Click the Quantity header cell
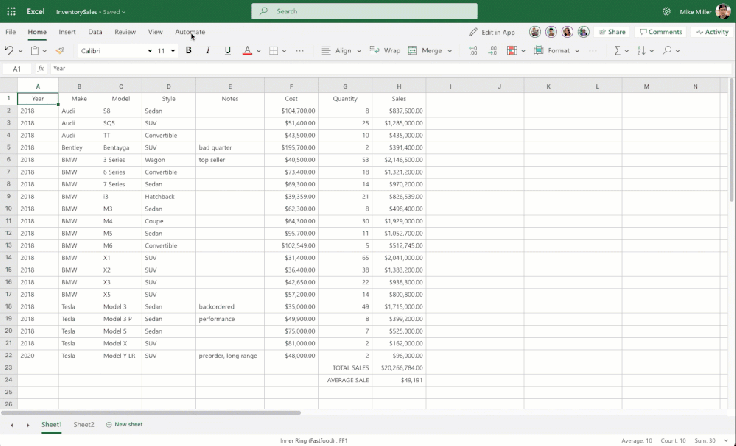736x446 pixels. coord(345,99)
